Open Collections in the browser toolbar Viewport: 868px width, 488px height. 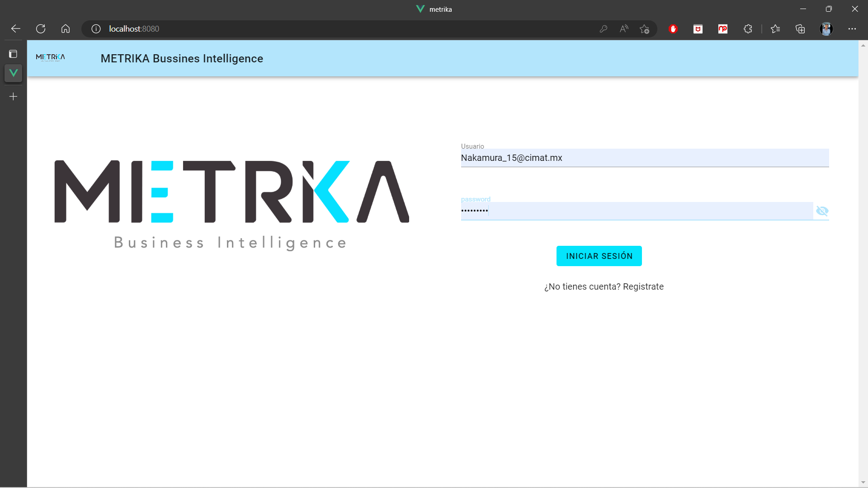click(x=800, y=28)
